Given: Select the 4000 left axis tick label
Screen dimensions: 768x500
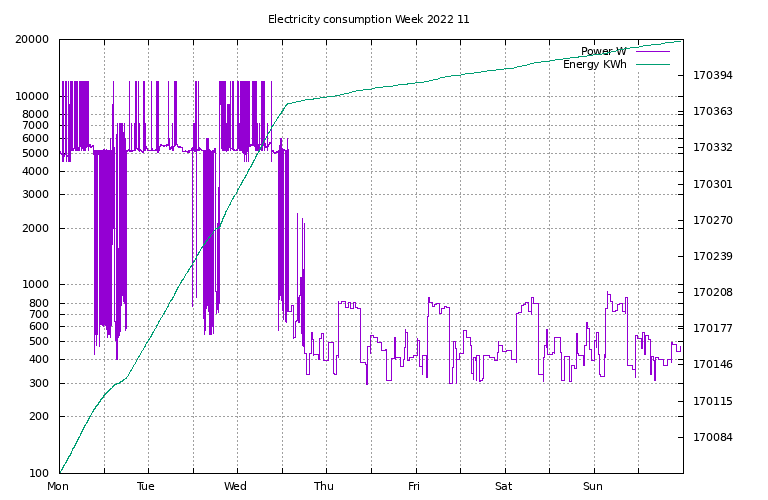Looking at the screenshot, I should [35, 171].
